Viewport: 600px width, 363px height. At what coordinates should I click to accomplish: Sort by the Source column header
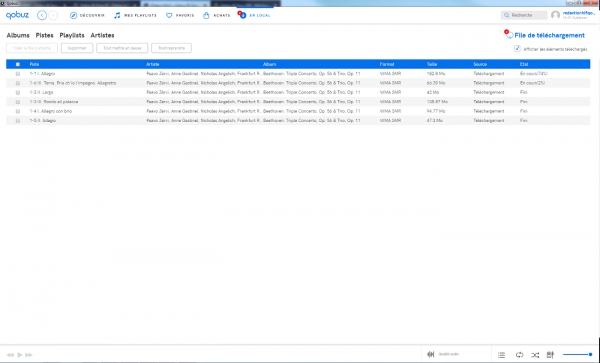point(480,64)
